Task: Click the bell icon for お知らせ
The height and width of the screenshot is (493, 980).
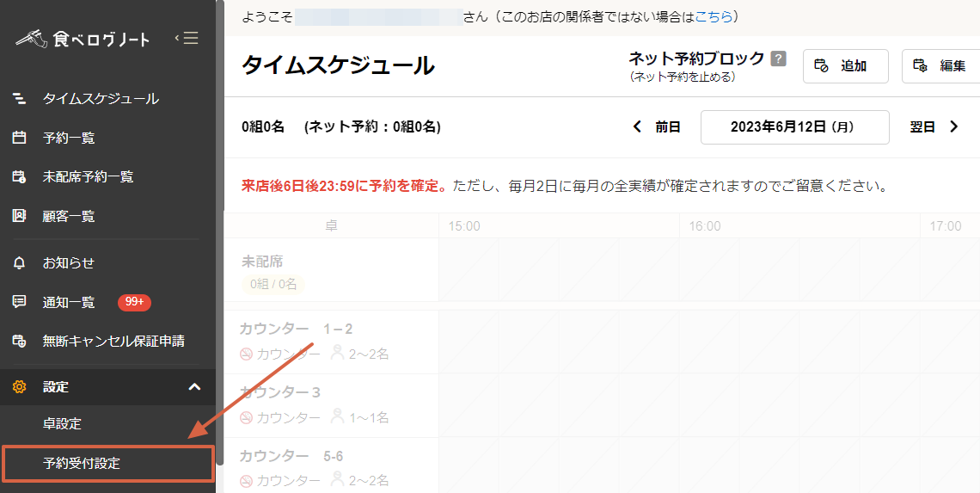Action: (20, 262)
